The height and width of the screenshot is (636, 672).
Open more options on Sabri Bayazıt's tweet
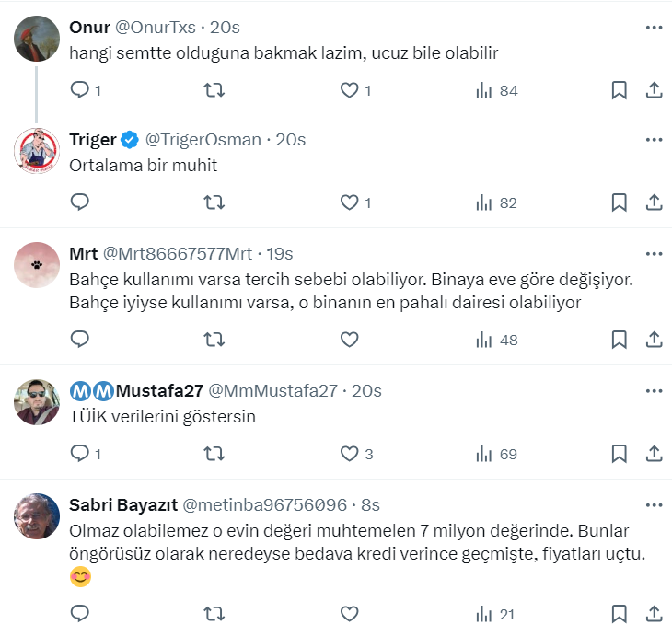(654, 505)
